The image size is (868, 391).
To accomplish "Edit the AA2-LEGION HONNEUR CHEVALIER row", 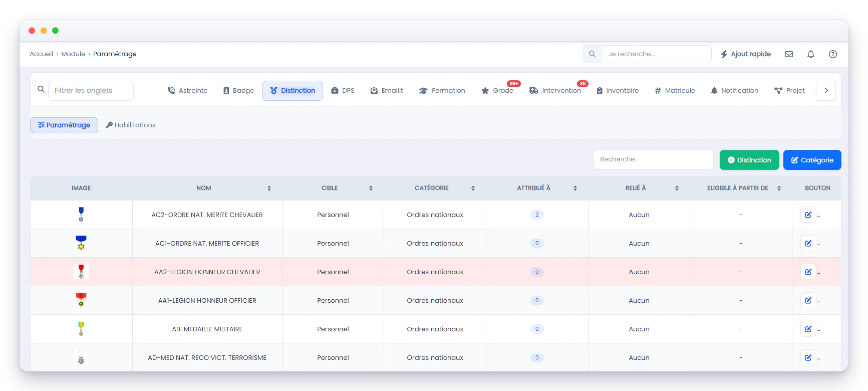I will (x=808, y=272).
